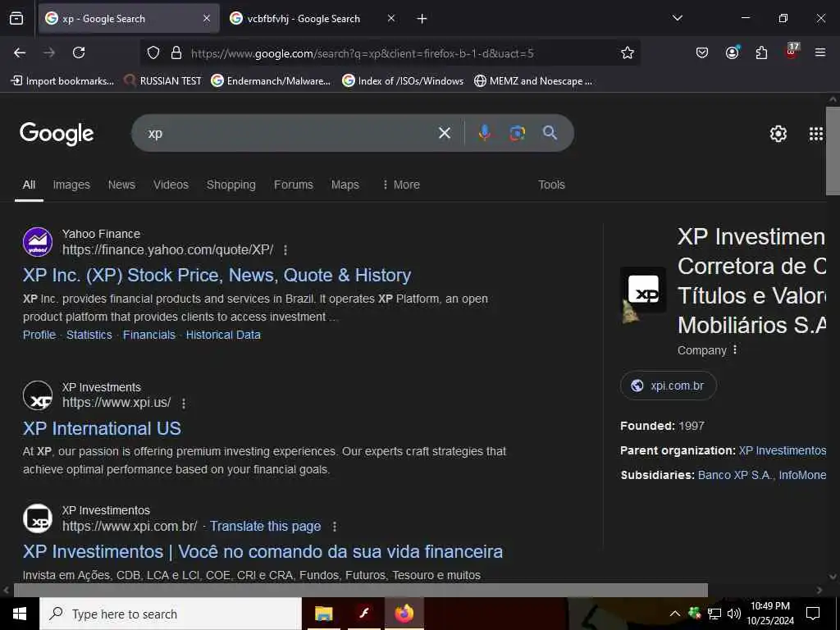Screen dimensions: 840x630
Task: Close the vcbfbfvhj search tab
Action: tap(391, 19)
